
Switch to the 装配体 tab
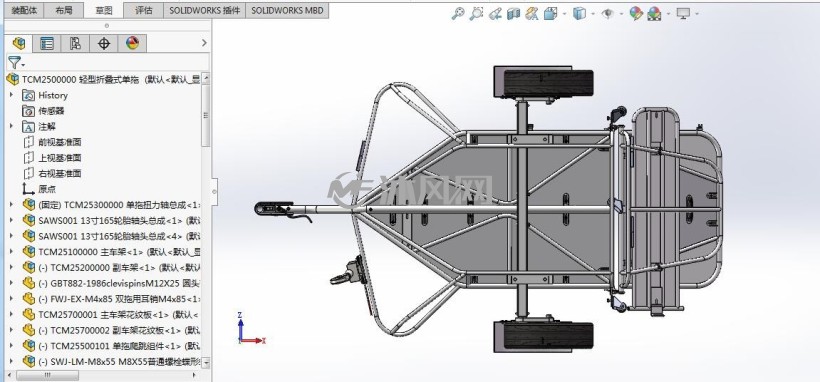pos(24,10)
